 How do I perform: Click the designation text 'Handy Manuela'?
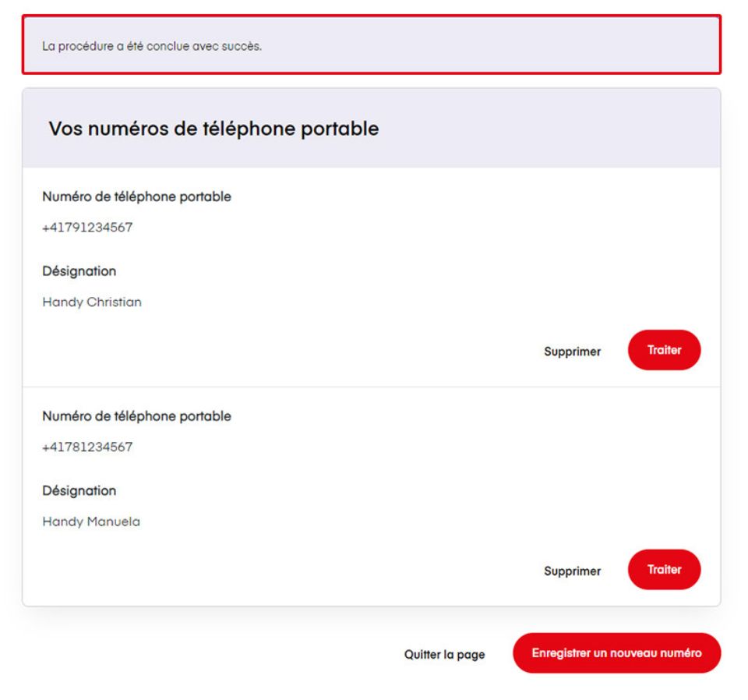click(x=91, y=521)
